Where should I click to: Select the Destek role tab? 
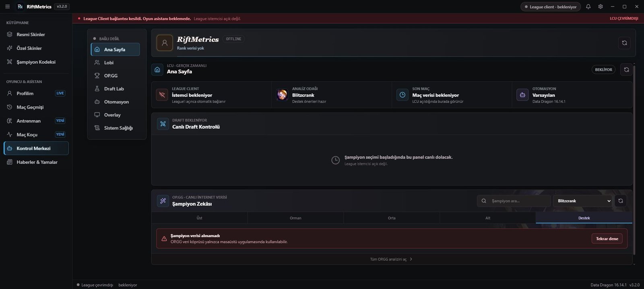tap(584, 218)
